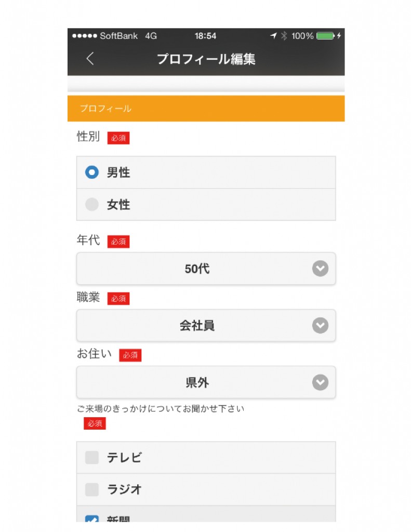411x532 pixels.
Task: Tap the chevron icon on 50代 selector
Action: pos(320,269)
